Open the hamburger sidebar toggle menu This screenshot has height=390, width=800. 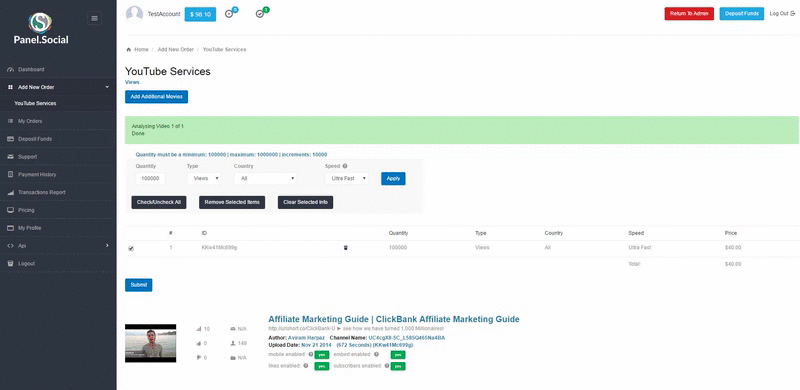coord(94,18)
